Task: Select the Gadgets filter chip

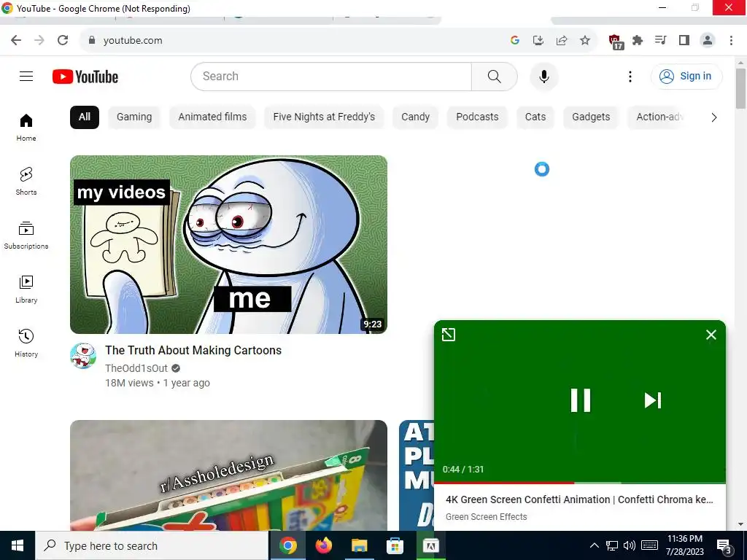Action: pos(591,117)
